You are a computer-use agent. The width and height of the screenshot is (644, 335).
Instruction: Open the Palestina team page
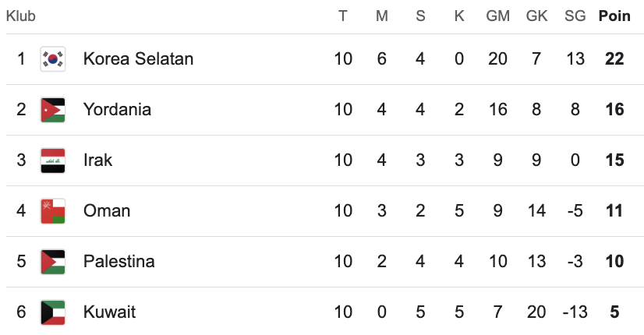coord(119,262)
